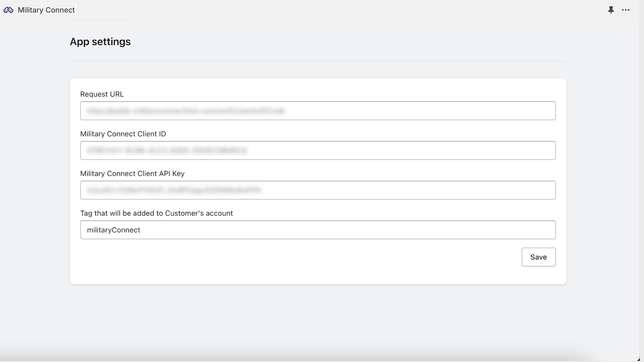
Task: Click the App settings page heading
Action: click(x=100, y=42)
